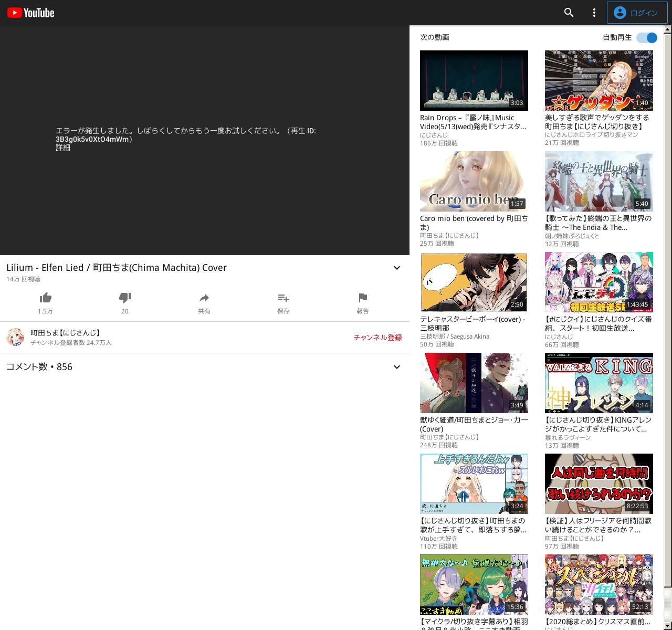Open the 町田ちま【にじさんじ】 channel name link
The width and height of the screenshot is (672, 630).
tap(65, 333)
